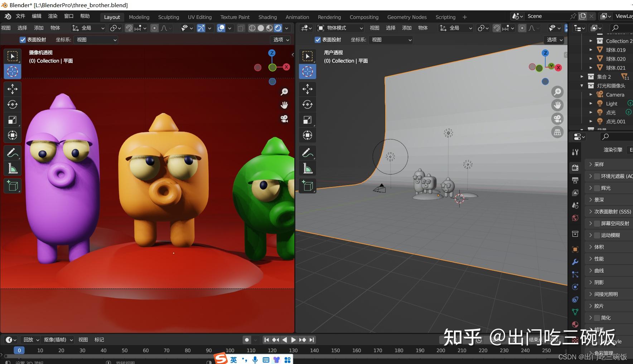This screenshot has width=633, height=364.
Task: Enable the 辉光 (Bloom) checkbox
Action: click(597, 188)
